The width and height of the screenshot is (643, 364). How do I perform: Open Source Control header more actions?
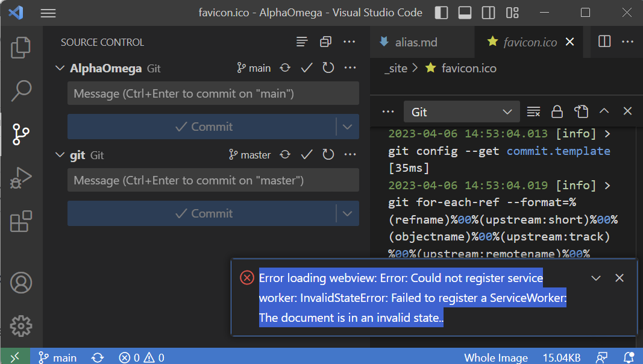pos(350,42)
